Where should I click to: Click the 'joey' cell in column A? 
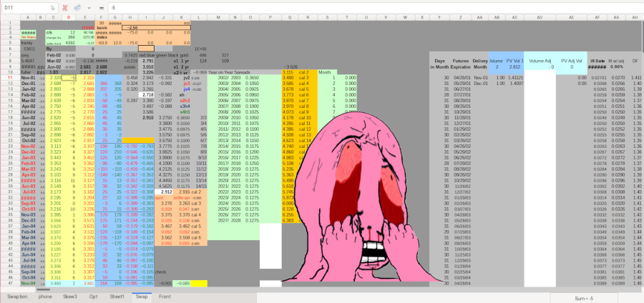(x=28, y=55)
